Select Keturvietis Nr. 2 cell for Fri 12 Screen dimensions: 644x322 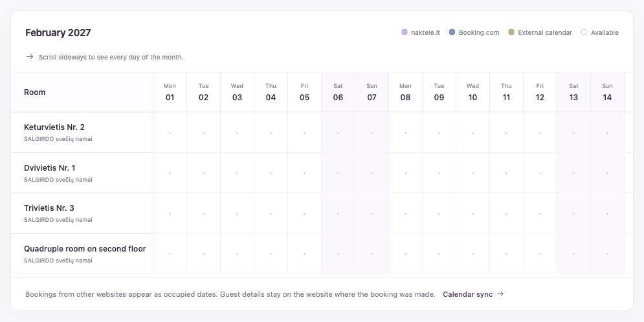540,133
